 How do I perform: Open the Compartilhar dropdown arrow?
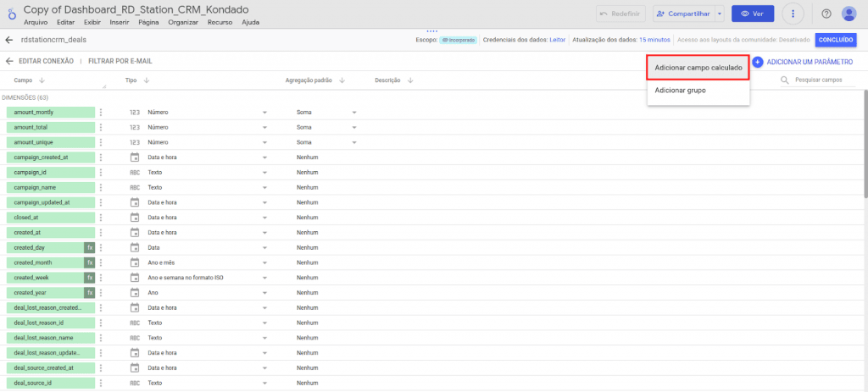[x=719, y=14]
